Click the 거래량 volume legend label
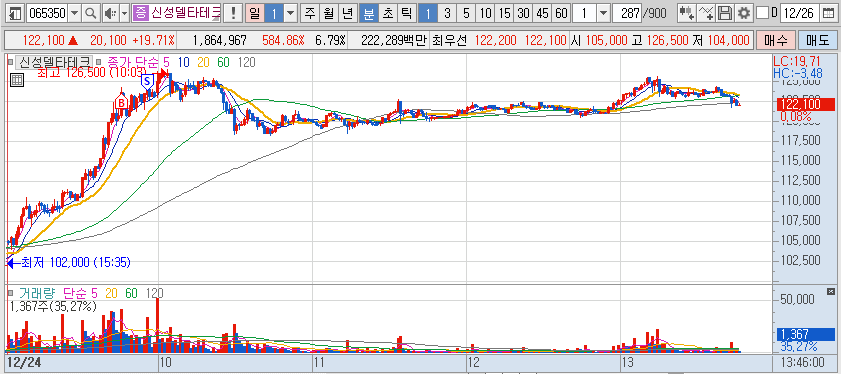The image size is (841, 374). 38,293
